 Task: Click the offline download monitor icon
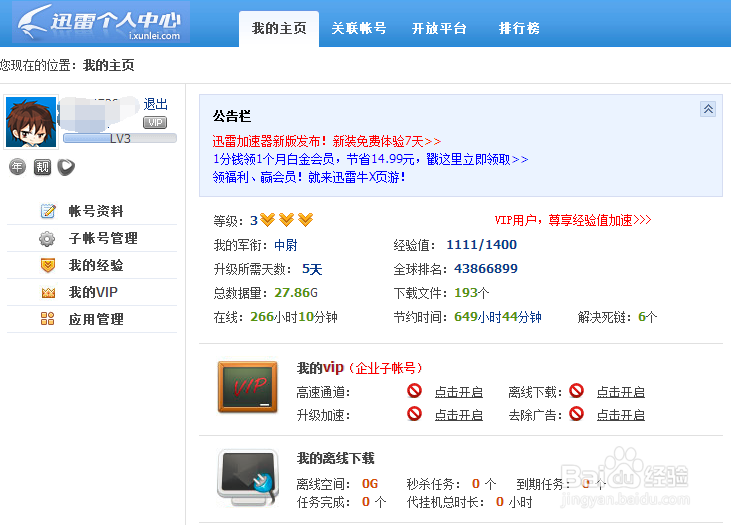(248, 478)
